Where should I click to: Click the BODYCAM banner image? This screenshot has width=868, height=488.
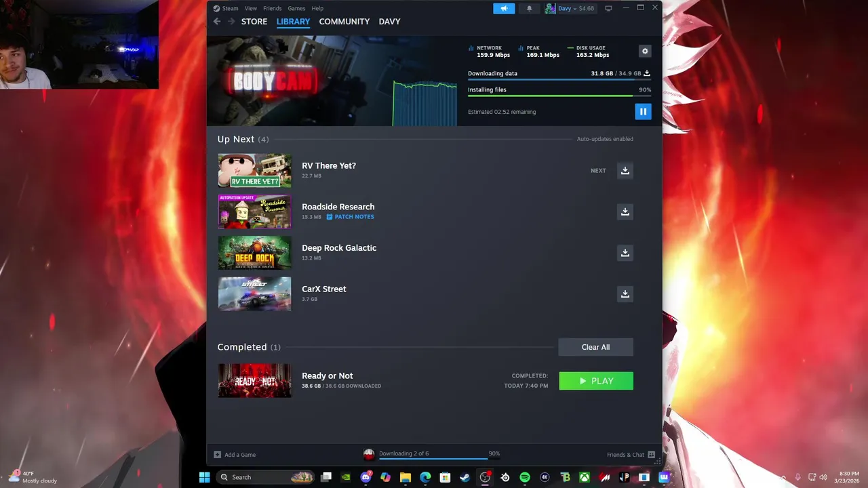(298, 81)
